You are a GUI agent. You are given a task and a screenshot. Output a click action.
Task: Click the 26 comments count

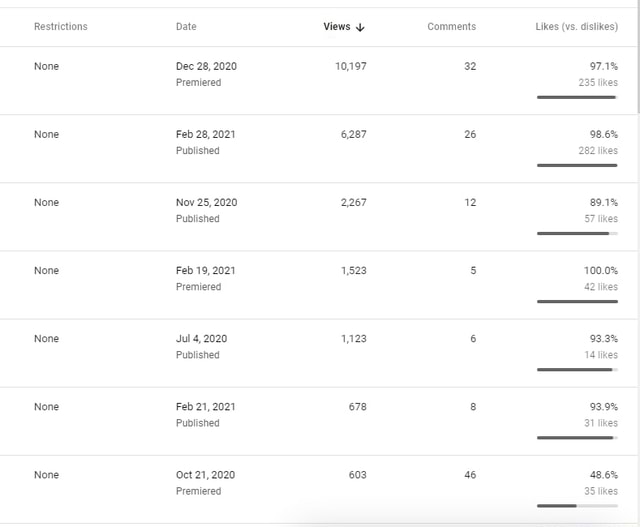[x=470, y=134]
